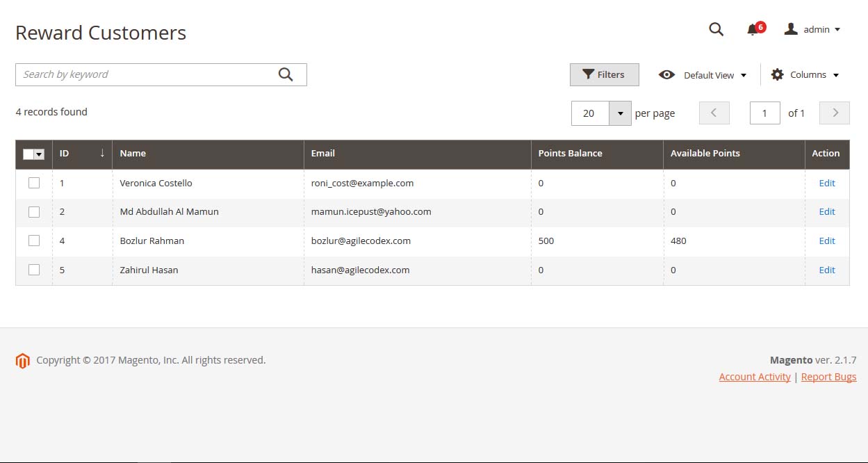Image resolution: width=868 pixels, height=463 pixels.
Task: Go to next page arrow
Action: pos(835,113)
